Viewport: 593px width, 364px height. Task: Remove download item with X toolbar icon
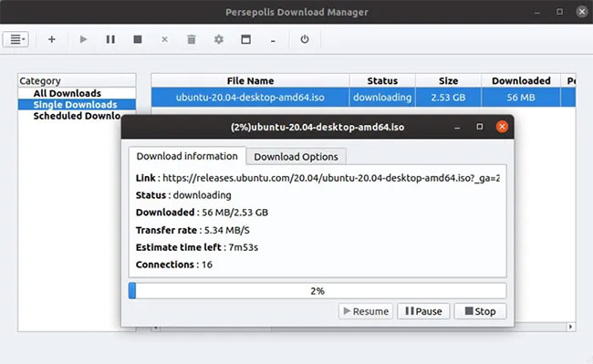(x=164, y=39)
